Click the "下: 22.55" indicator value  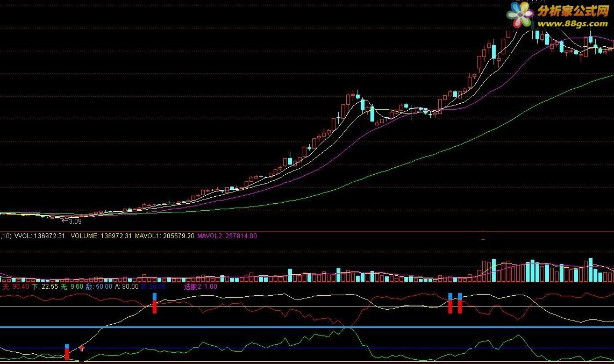point(45,287)
